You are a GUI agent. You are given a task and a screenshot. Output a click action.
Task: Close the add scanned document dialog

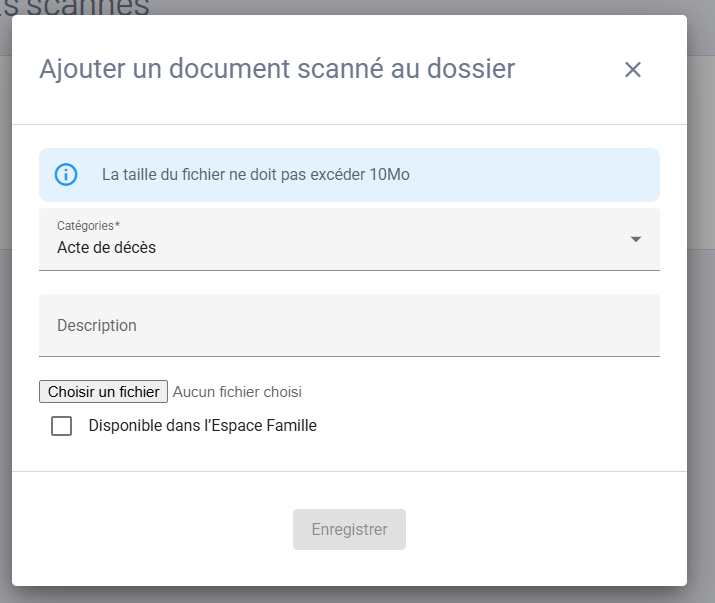tap(632, 69)
